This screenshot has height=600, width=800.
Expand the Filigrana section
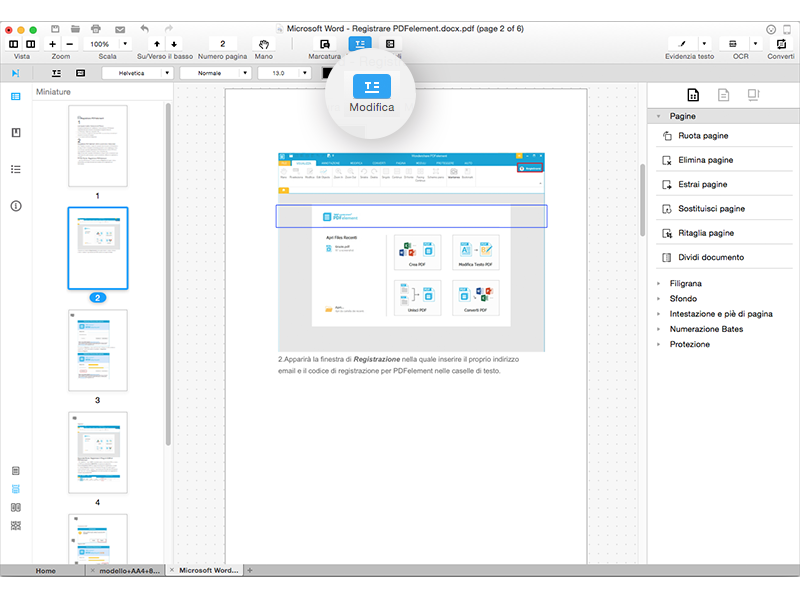click(659, 284)
